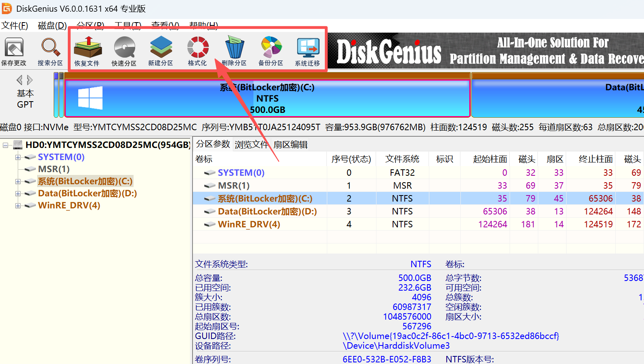Click the 基本 GPT disk type label
Screen dimensions: 644x364
tap(25, 99)
